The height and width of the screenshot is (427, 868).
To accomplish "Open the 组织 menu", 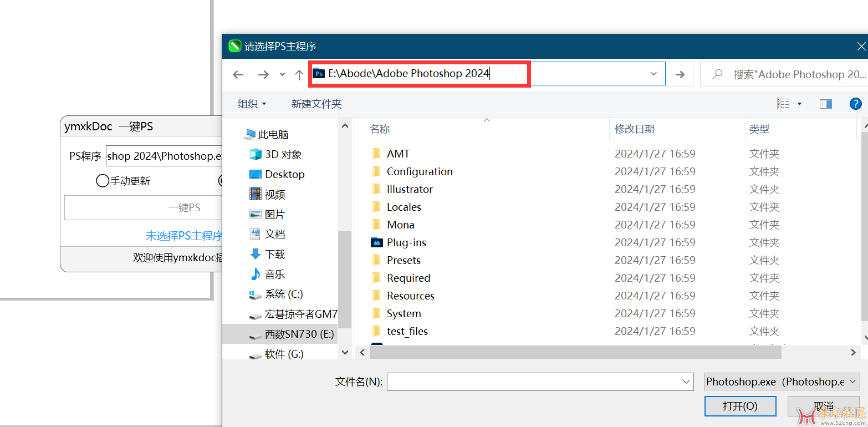I will coord(252,104).
